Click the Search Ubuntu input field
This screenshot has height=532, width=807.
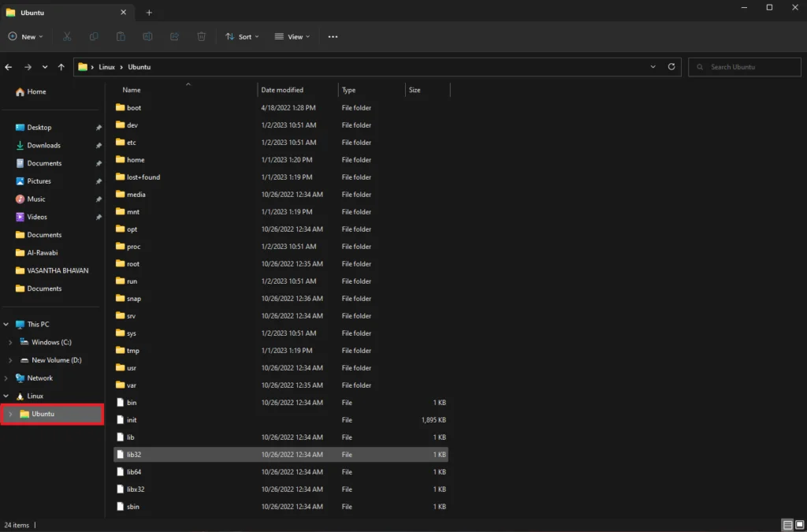pyautogui.click(x=744, y=67)
